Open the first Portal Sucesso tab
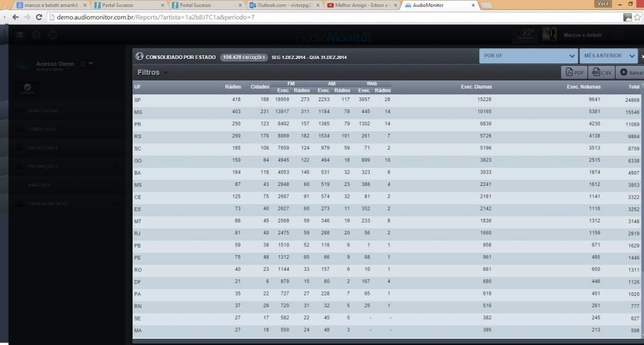Screen dimensions: 644x345 click(129, 5)
